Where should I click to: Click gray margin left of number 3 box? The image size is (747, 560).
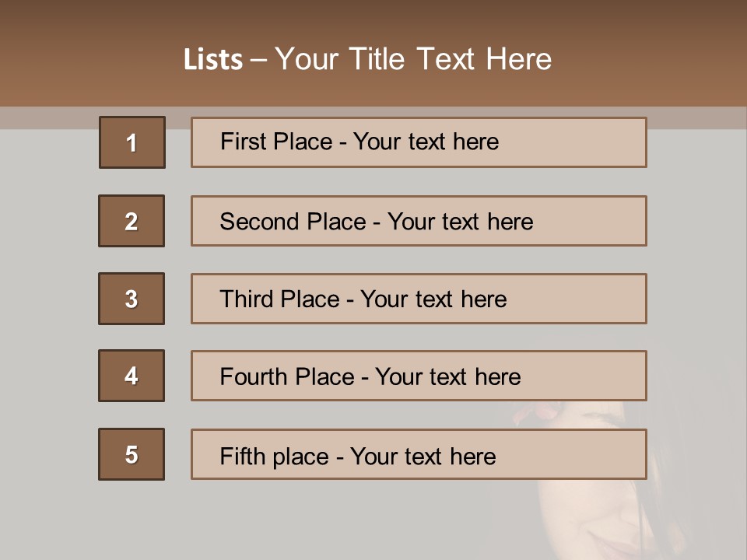coord(47,299)
